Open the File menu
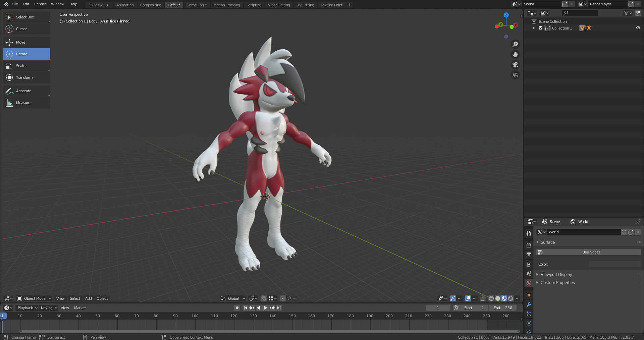This screenshot has width=644, height=340. (15, 4)
